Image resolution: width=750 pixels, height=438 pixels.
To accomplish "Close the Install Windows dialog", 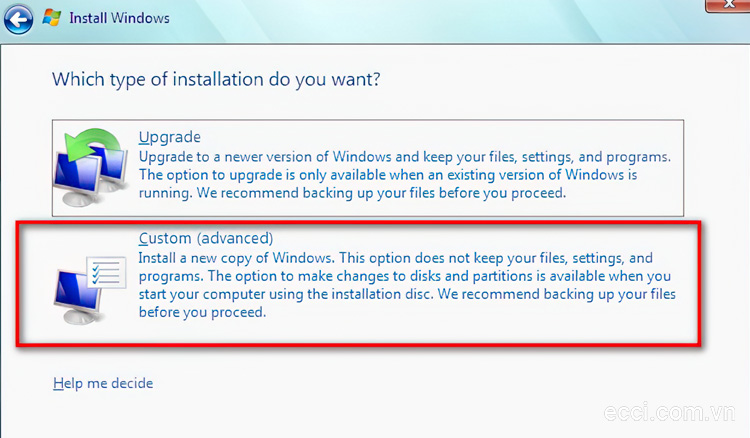I will click(728, 5).
